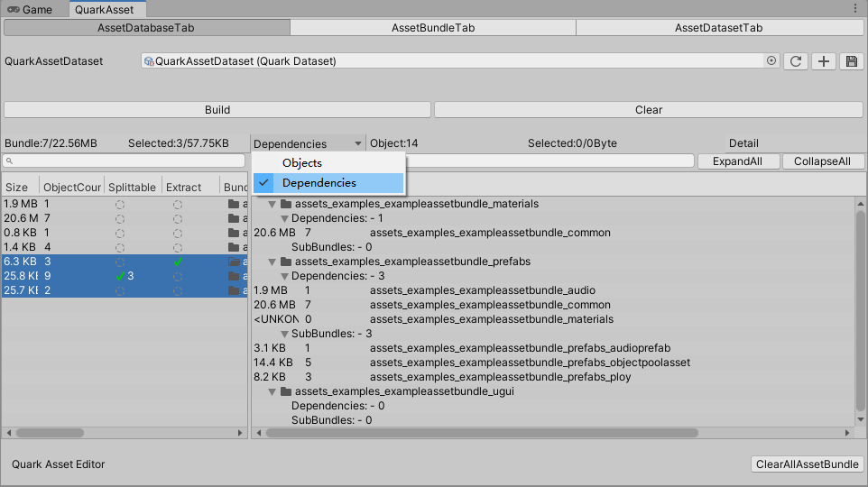Click the search magnifier icon in bundle filter
Image resolution: width=868 pixels, height=487 pixels.
tap(9, 161)
